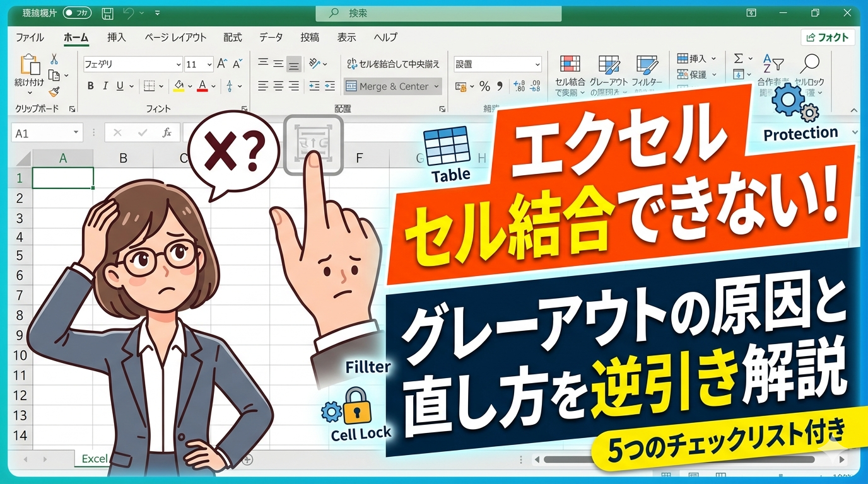This screenshot has height=484, width=868.
Task: Click セルを結合して中央揃え button
Action: (390, 63)
